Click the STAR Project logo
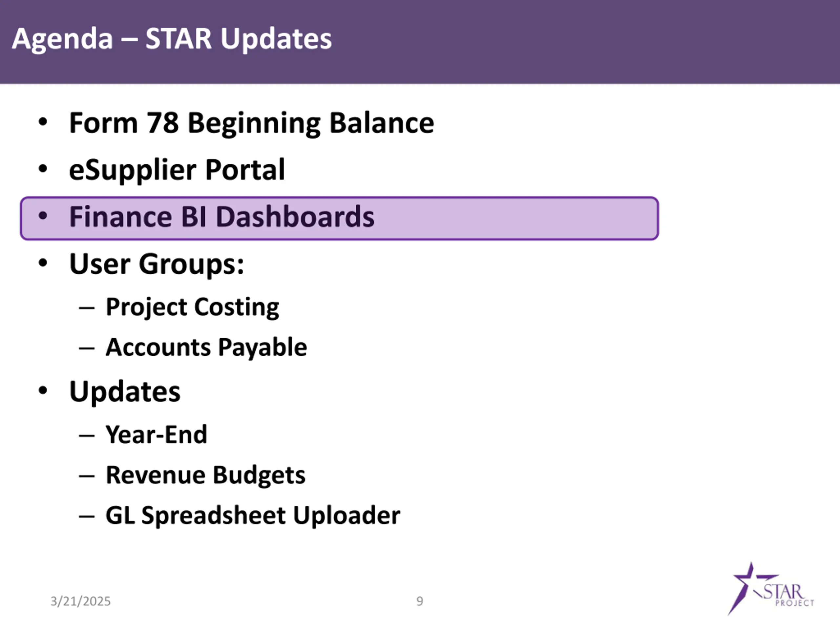Viewport: 840px width, 630px height. click(x=771, y=589)
